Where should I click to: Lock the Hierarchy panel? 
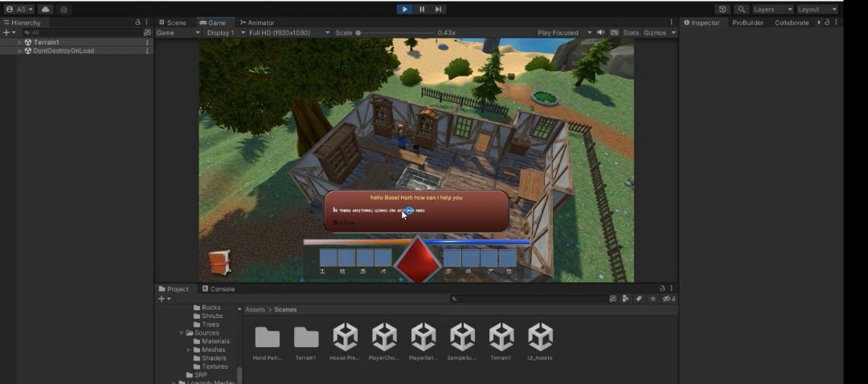coord(137,22)
